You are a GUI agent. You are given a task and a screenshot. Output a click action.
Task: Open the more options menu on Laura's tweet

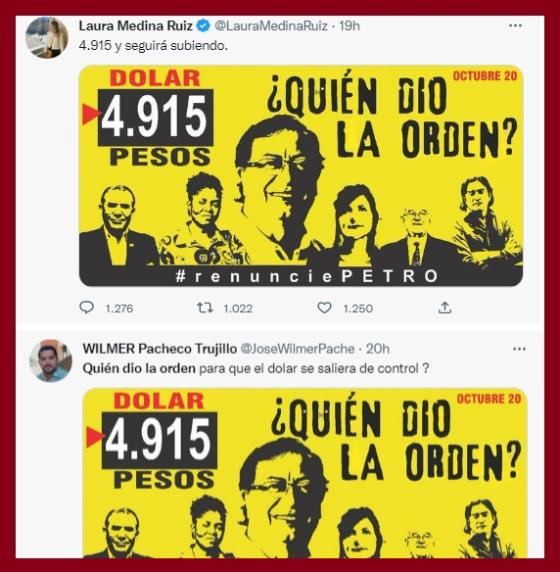(x=515, y=26)
